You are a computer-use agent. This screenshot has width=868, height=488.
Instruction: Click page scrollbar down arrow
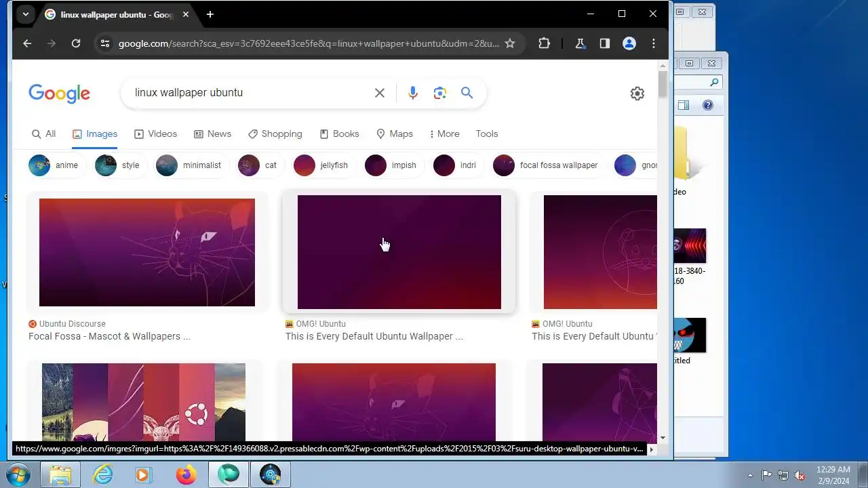663,438
